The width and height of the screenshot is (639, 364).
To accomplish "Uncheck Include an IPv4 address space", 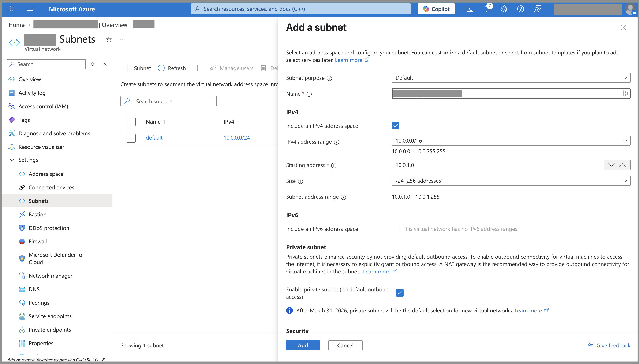I will [x=395, y=125].
